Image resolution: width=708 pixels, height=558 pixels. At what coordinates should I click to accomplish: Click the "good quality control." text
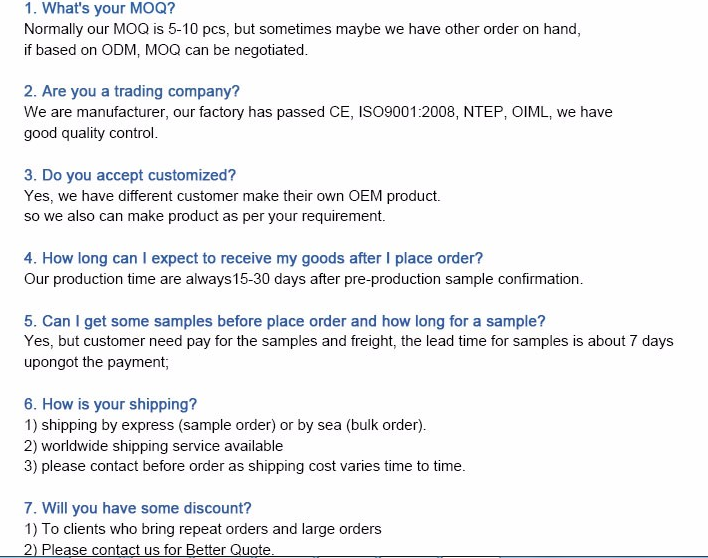pyautogui.click(x=91, y=133)
